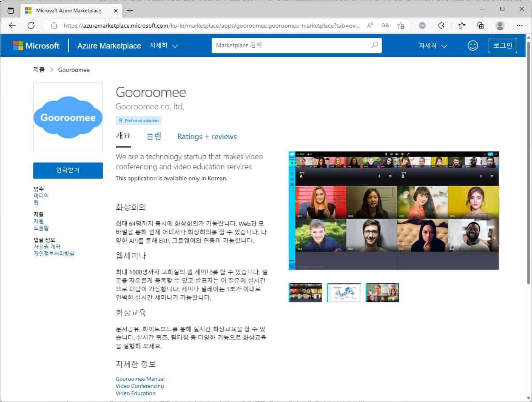Open the browser extensions puzzle icon
This screenshot has height=402, width=532.
tap(441, 26)
